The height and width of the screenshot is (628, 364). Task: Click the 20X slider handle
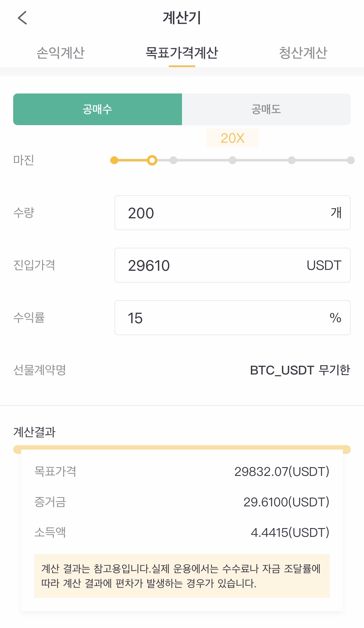pos(152,160)
